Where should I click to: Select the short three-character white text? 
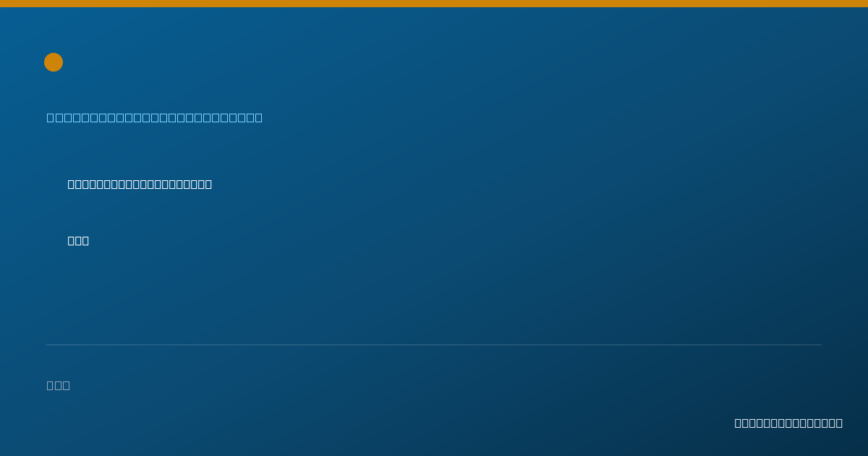tap(78, 240)
